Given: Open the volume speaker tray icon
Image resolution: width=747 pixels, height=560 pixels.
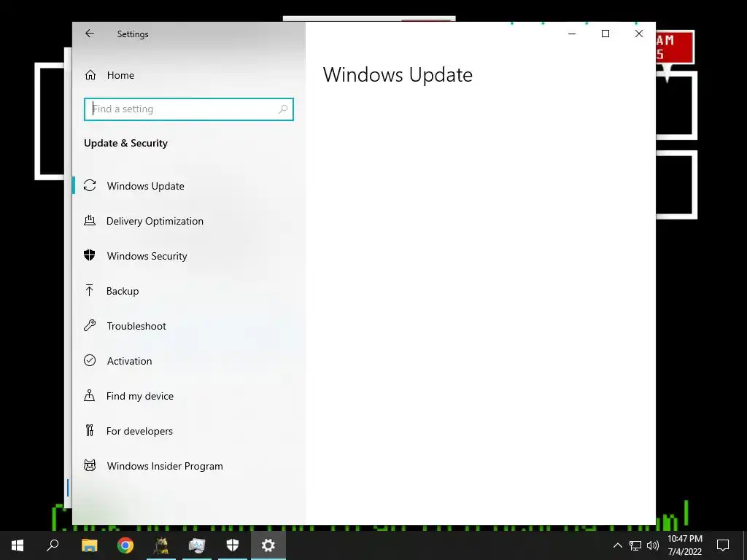Looking at the screenshot, I should coord(653,545).
